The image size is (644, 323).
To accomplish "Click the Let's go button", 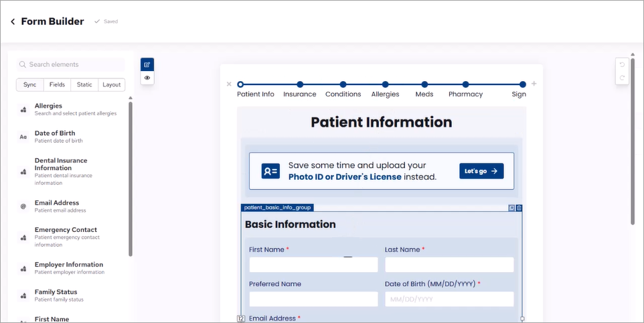I will (481, 171).
